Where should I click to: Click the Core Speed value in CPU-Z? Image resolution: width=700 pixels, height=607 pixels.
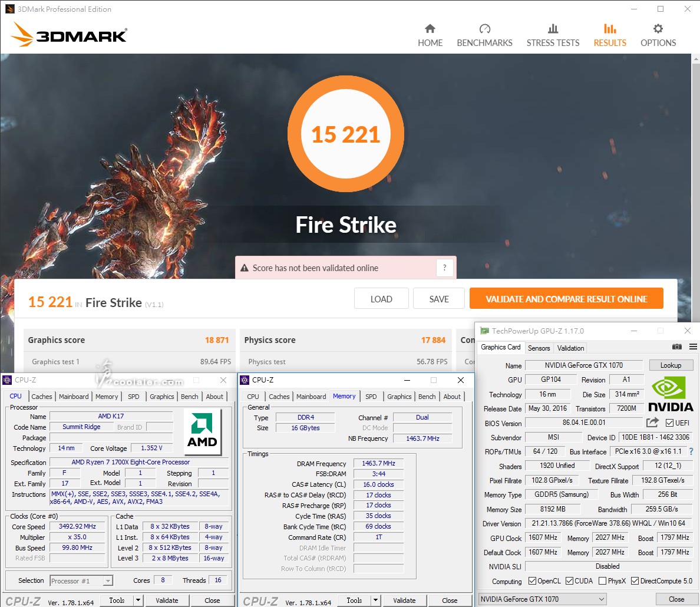coord(77,527)
